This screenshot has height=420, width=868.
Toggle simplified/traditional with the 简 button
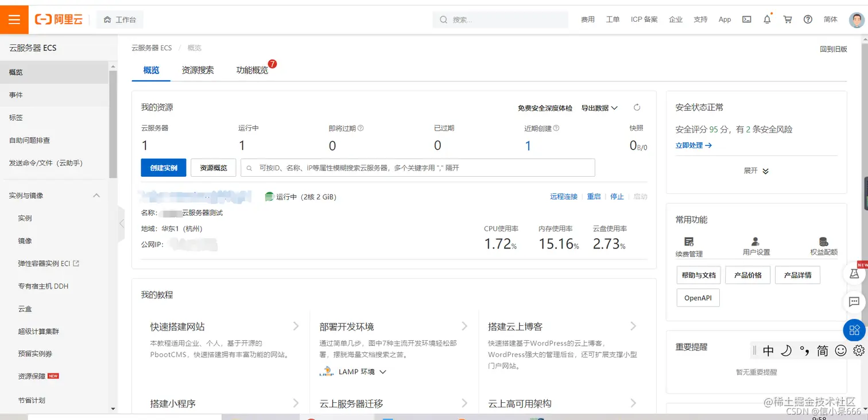(822, 350)
